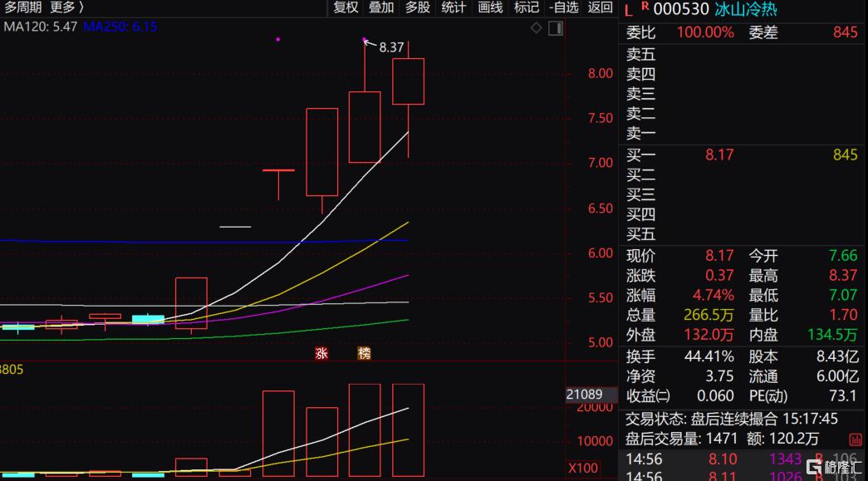Open the 多周期 menu
The width and height of the screenshot is (868, 481).
[x=22, y=7]
